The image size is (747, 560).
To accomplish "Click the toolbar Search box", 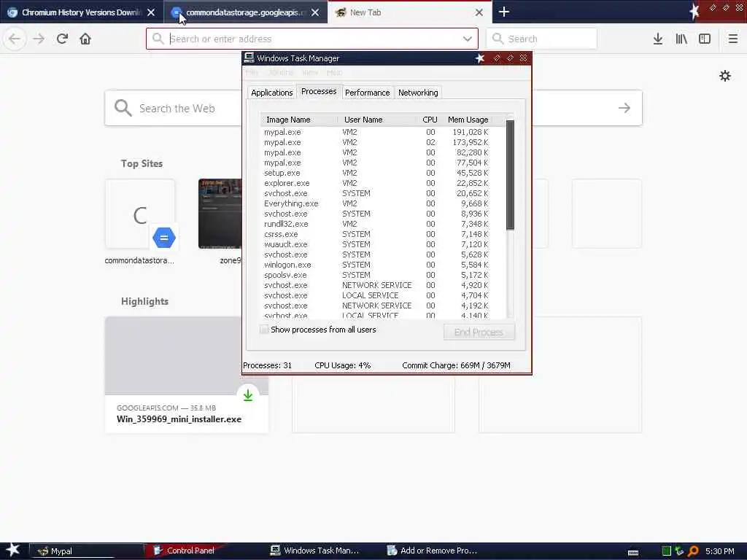I will [x=542, y=39].
